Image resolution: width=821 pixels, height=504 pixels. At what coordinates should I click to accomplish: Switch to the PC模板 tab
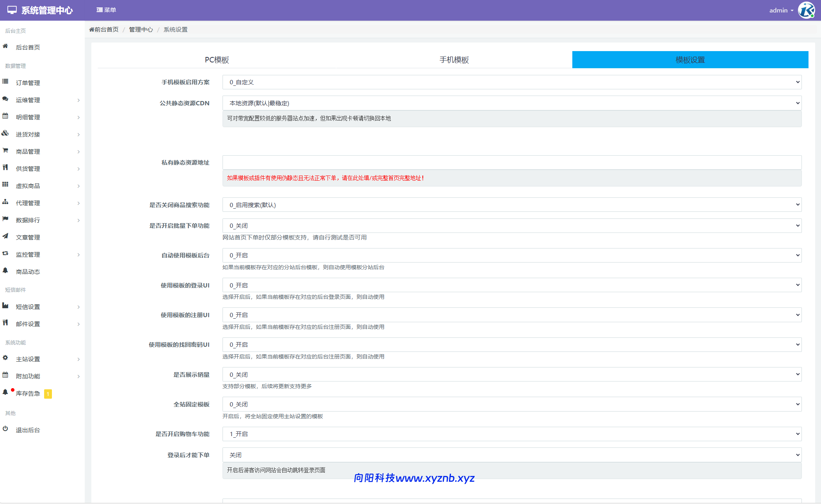[217, 59]
